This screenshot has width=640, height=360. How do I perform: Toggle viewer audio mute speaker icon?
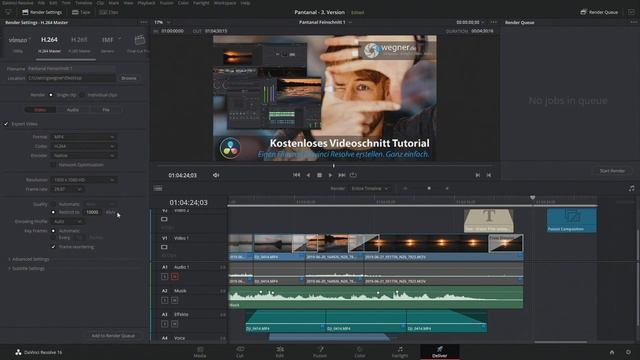[x=216, y=175]
